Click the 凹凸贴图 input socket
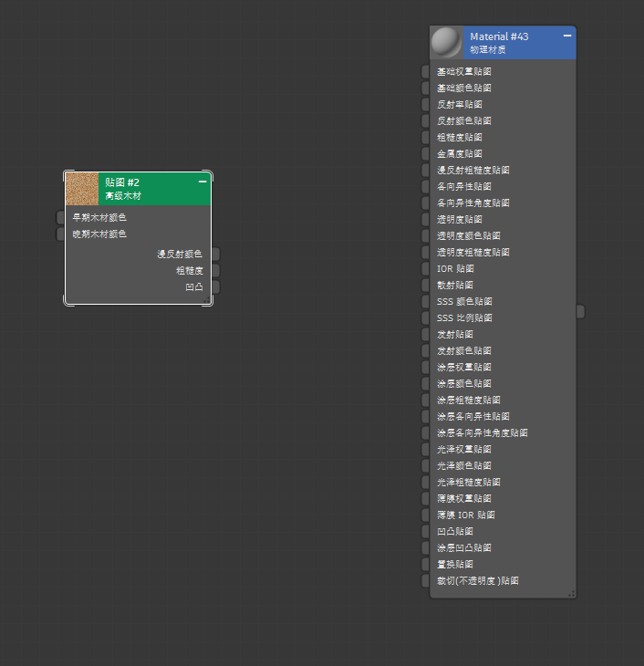Image resolution: width=644 pixels, height=666 pixels. (425, 531)
